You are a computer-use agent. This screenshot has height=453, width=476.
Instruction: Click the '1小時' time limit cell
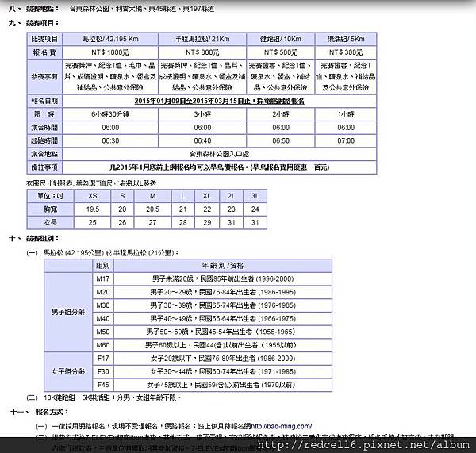tap(346, 114)
